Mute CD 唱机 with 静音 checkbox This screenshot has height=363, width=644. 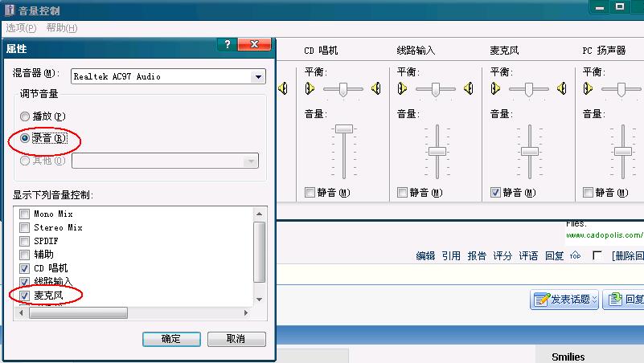click(310, 192)
